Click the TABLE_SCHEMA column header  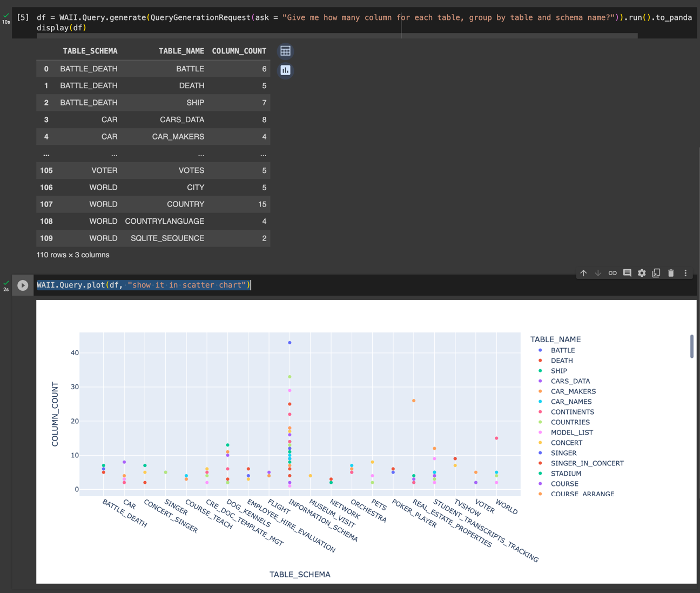tap(90, 51)
